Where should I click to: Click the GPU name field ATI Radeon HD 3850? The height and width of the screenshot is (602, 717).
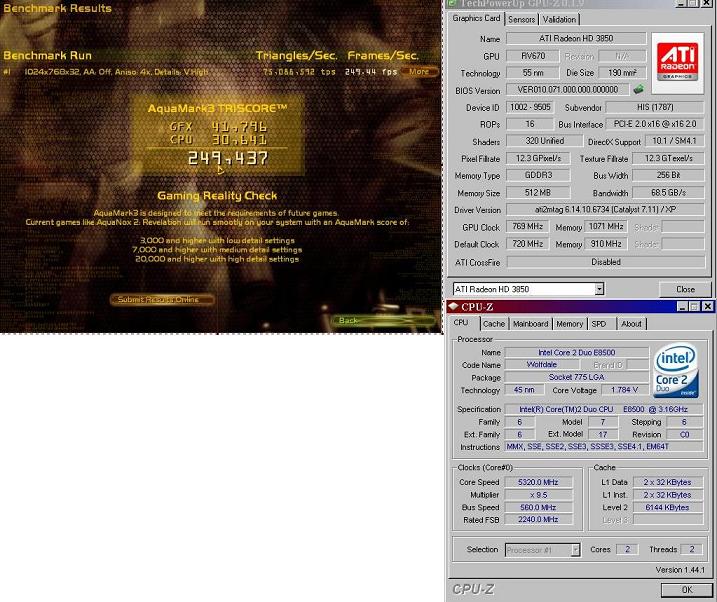[x=576, y=38]
